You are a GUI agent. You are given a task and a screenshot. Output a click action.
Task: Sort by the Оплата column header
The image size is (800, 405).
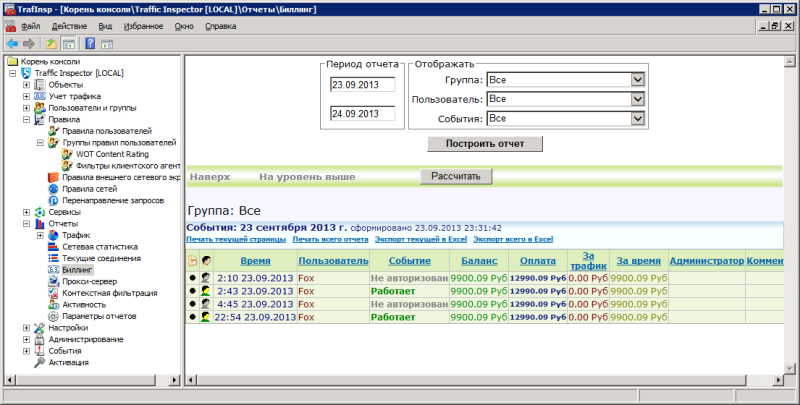tap(538, 261)
